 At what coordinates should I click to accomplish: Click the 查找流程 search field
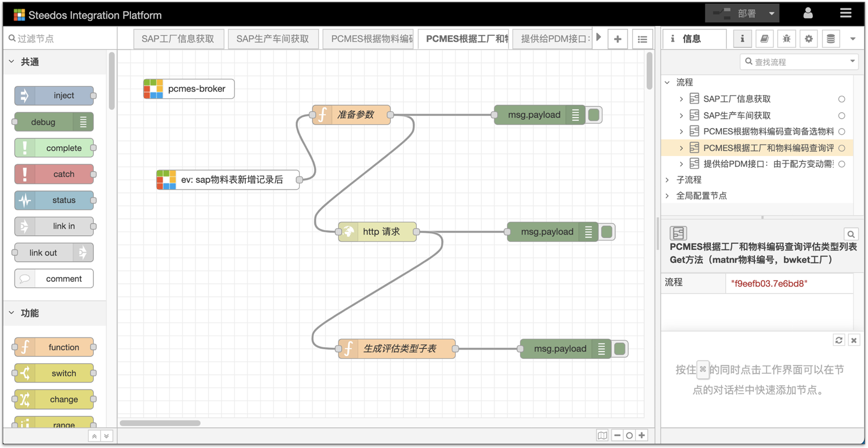[x=793, y=62]
